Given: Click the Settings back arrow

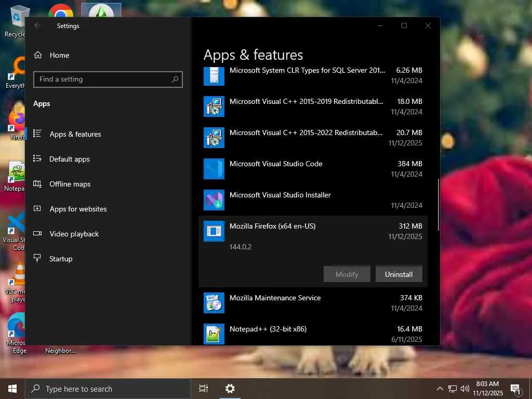Looking at the screenshot, I should tap(37, 25).
